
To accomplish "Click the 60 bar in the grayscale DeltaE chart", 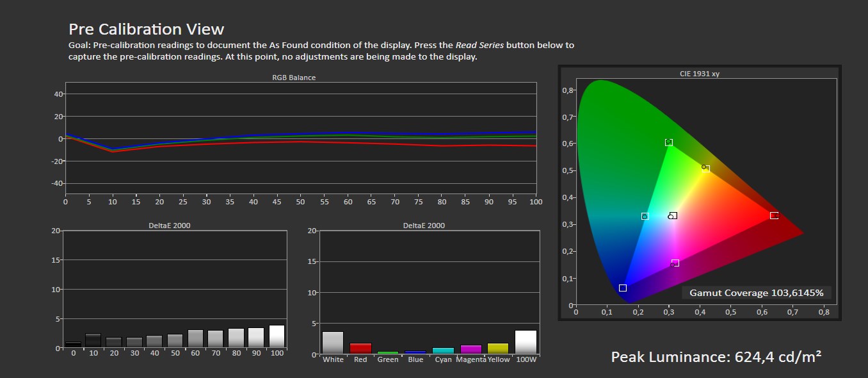I will [x=195, y=339].
